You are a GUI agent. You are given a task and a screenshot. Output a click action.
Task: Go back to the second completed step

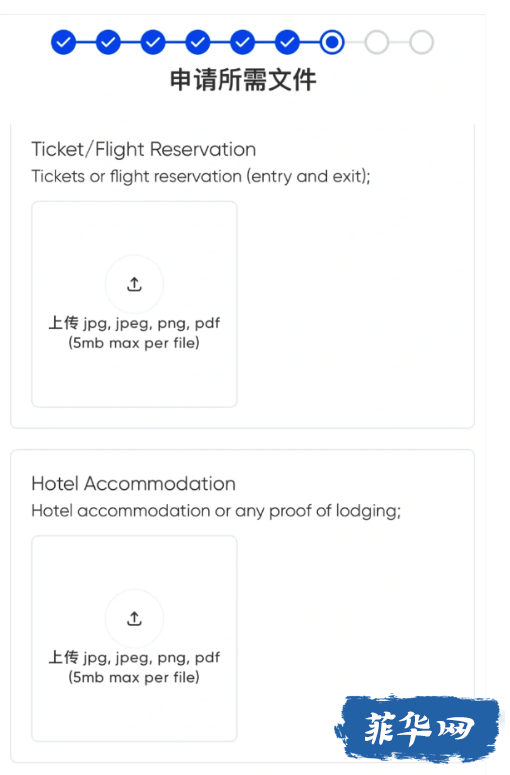pyautogui.click(x=108, y=43)
